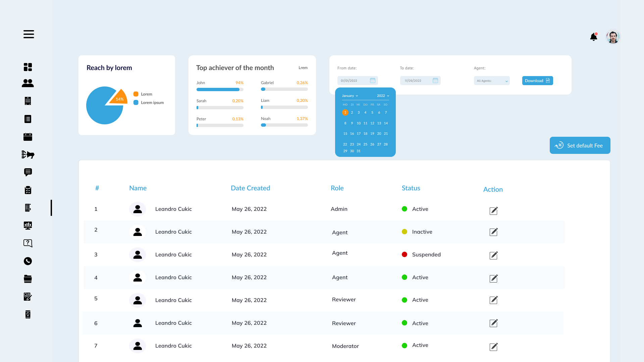Viewport: 644px width, 362px height.
Task: Click the notification bell icon
Action: click(593, 37)
